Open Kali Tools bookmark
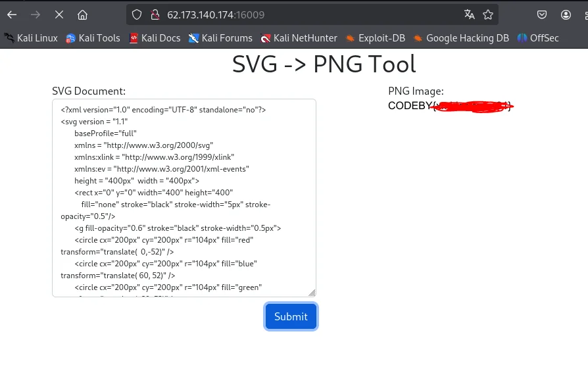 (93, 38)
